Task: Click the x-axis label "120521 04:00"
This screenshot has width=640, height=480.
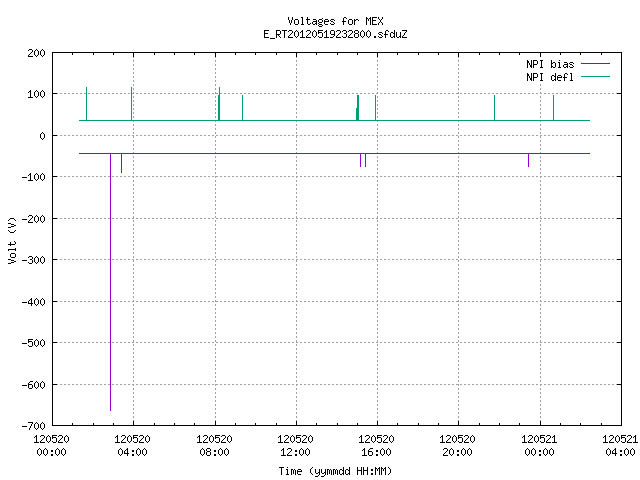Action: point(620,446)
